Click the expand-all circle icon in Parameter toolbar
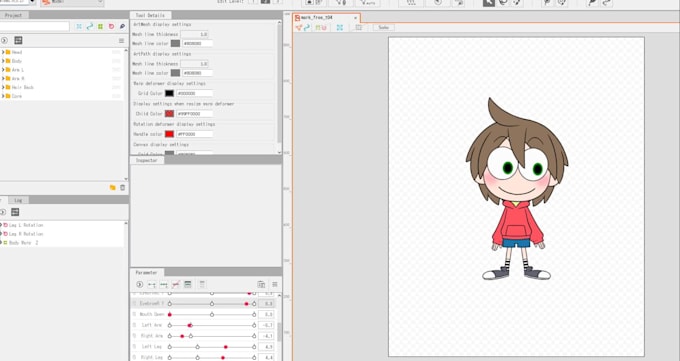This screenshot has width=680, height=361. [x=140, y=285]
